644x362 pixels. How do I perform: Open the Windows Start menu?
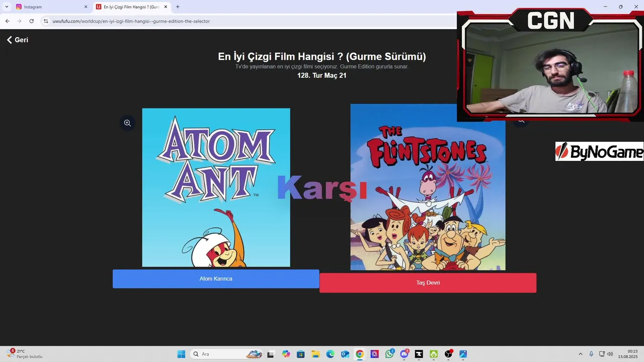pyautogui.click(x=181, y=354)
